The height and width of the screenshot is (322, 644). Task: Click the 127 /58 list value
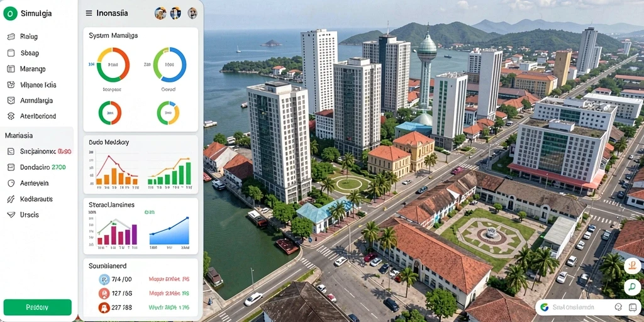tap(121, 293)
